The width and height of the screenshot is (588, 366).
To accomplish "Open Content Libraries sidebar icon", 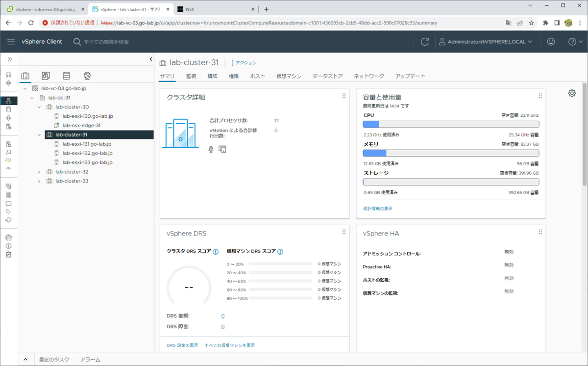I will 8,109.
